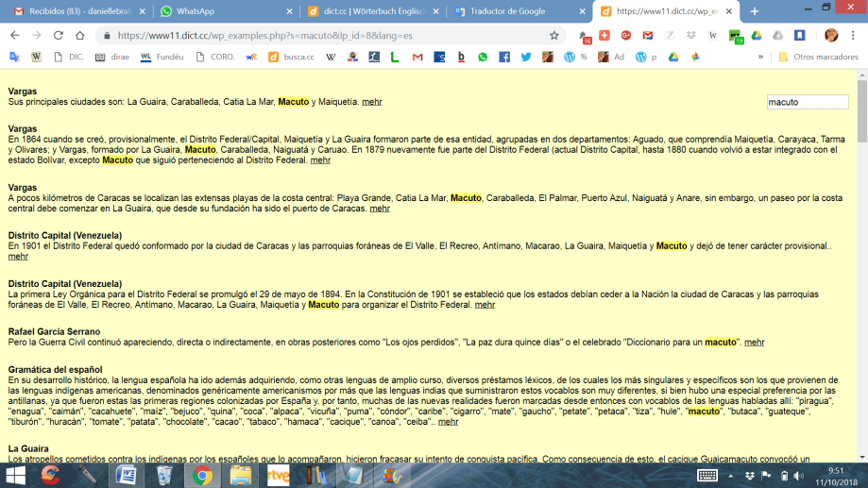The image size is (868, 488).
Task: Launch Word from the taskbar
Action: click(126, 475)
